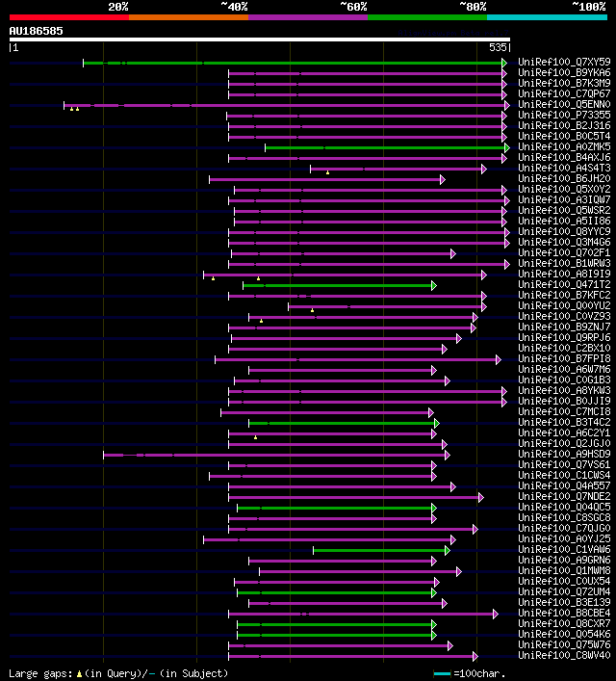
Task: Open UniRef100_B8CBE4 entry
Action: coord(564,614)
